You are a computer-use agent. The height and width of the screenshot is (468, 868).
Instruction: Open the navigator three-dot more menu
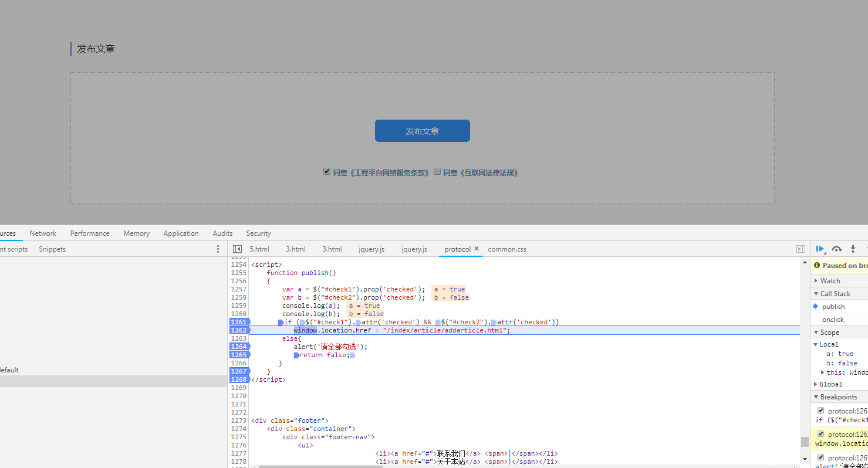pos(218,249)
